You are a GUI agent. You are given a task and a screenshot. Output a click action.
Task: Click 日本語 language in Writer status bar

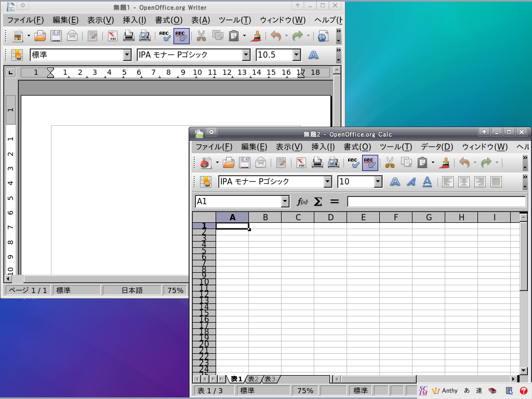click(x=132, y=290)
